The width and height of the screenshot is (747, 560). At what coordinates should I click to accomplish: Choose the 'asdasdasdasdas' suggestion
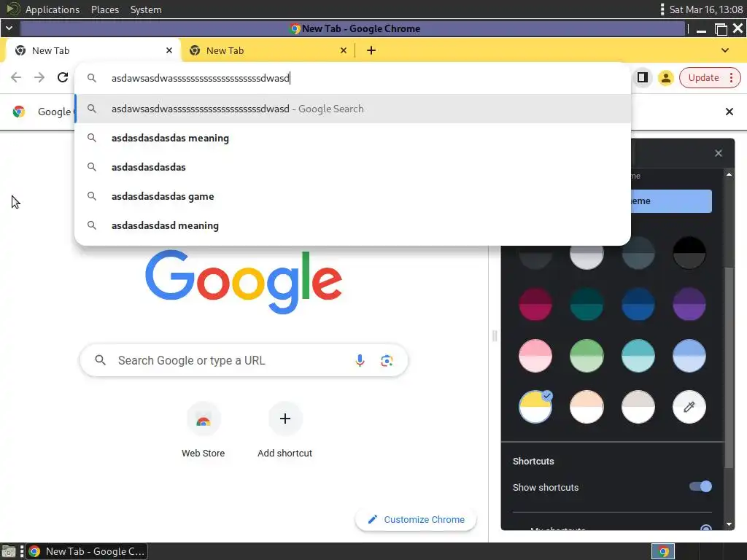pos(353,167)
